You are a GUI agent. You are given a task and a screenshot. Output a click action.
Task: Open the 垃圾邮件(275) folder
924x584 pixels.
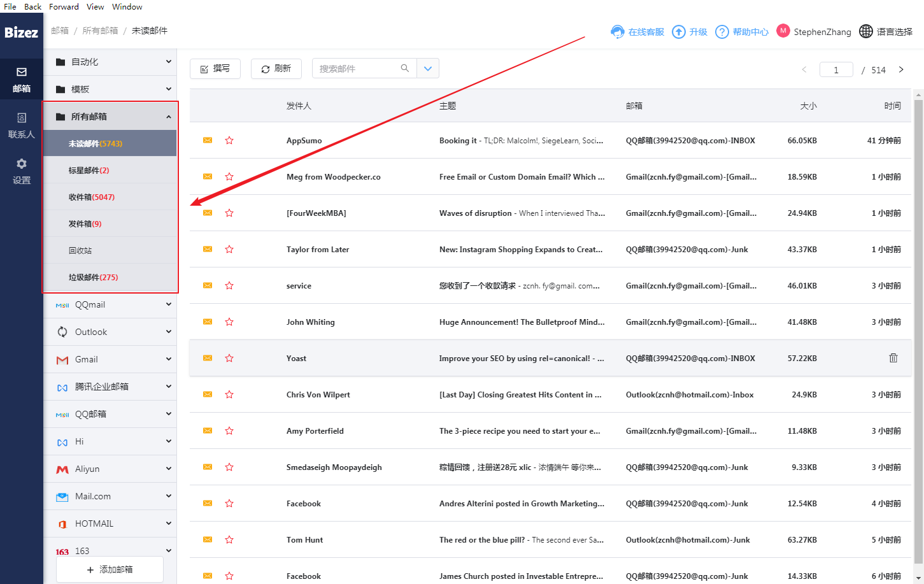[x=110, y=277]
